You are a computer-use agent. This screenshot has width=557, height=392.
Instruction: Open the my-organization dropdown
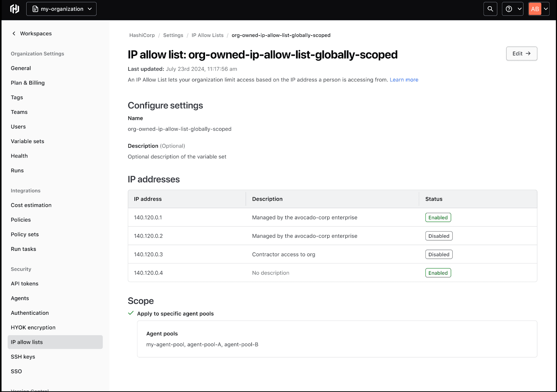pyautogui.click(x=61, y=9)
